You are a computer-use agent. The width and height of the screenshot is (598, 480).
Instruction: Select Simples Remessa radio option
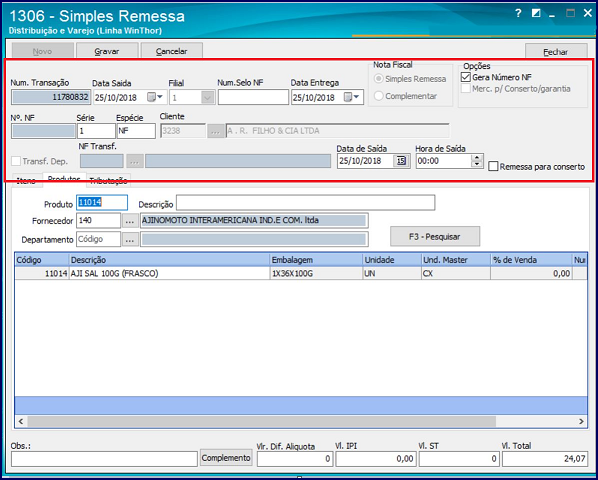pos(378,79)
